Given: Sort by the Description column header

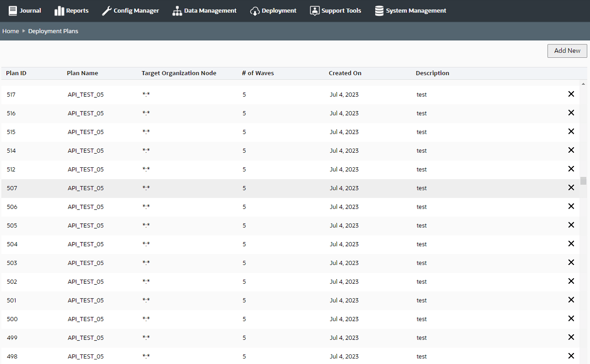Looking at the screenshot, I should point(433,73).
